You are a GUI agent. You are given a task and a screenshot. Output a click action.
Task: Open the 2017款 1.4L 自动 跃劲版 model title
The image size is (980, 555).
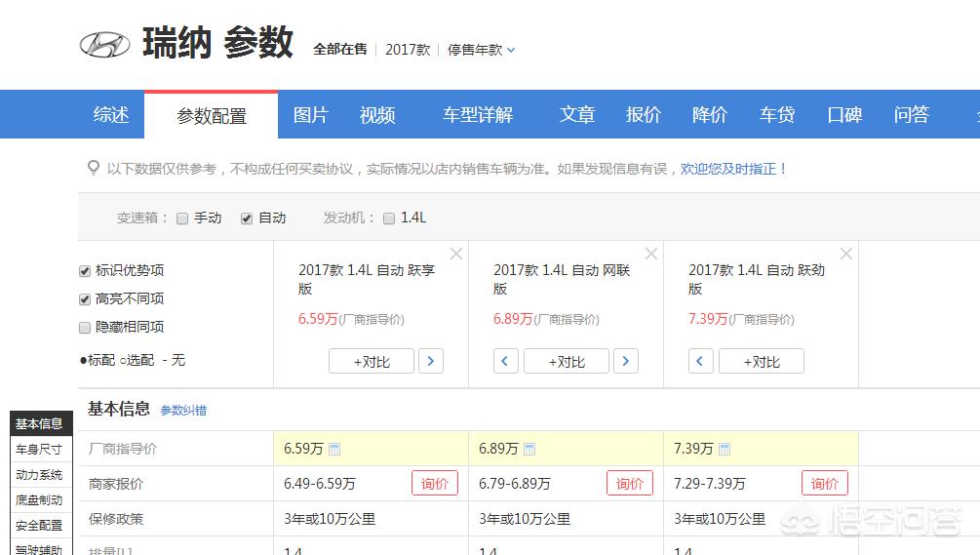(757, 279)
